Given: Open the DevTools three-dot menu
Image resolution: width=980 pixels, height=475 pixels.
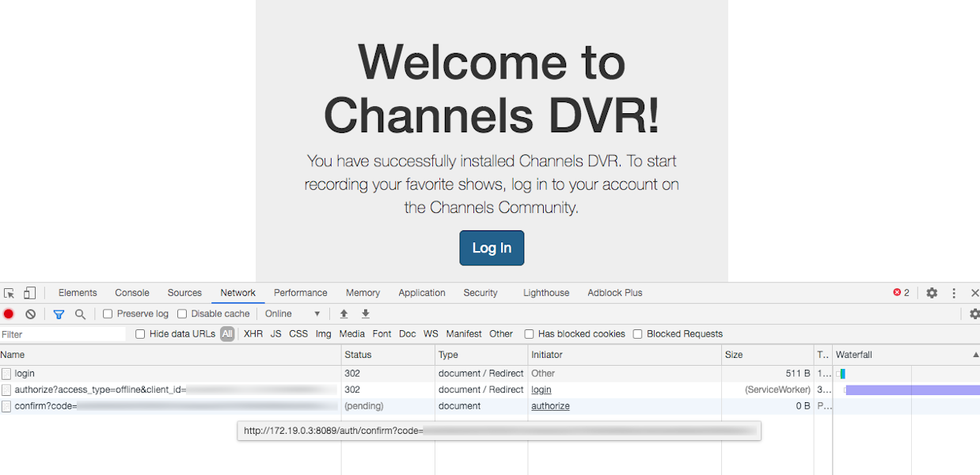Looking at the screenshot, I should 954,293.
